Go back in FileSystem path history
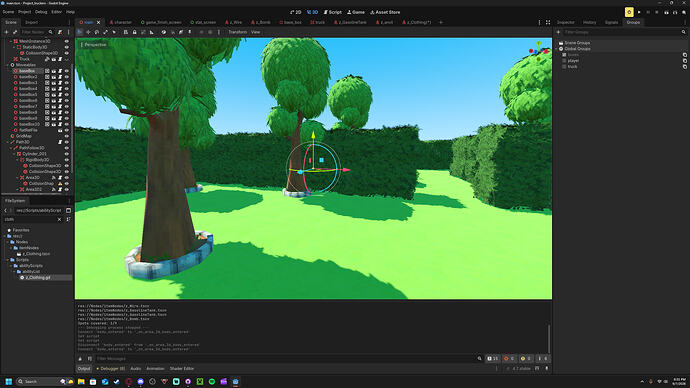The image size is (690, 388). (5, 211)
